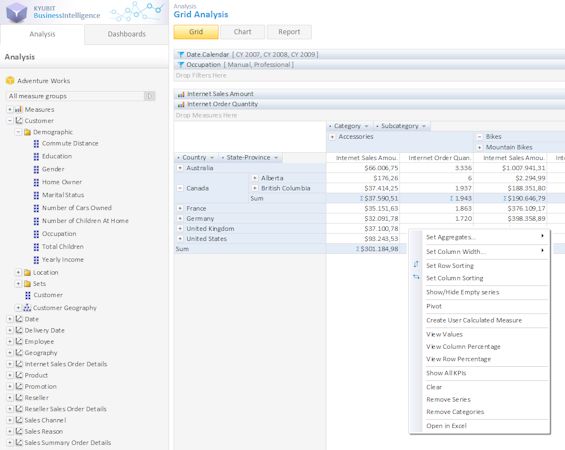Open the Category column dropdown arrow
Screen dimensions: 565x450
tap(366, 126)
